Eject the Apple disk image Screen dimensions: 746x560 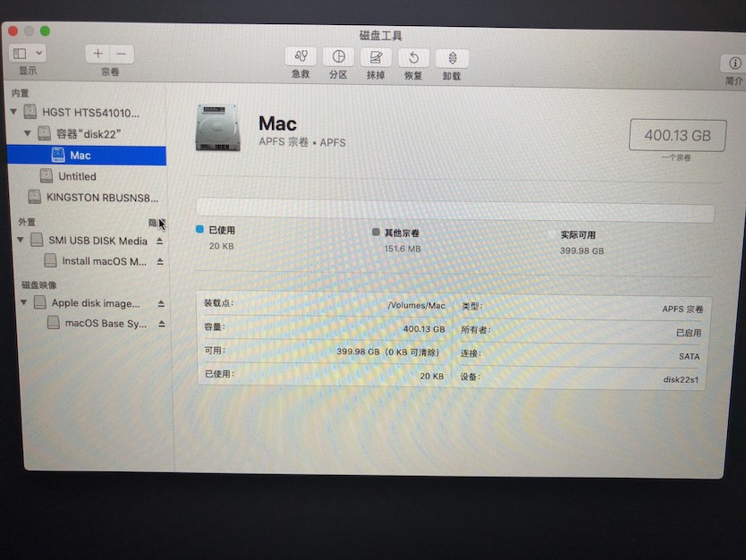[x=161, y=303]
